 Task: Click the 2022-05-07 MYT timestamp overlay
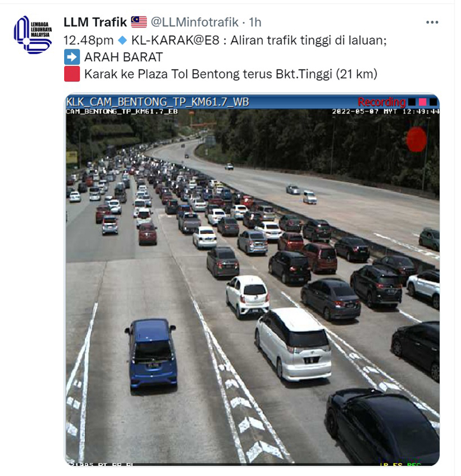pyautogui.click(x=385, y=111)
